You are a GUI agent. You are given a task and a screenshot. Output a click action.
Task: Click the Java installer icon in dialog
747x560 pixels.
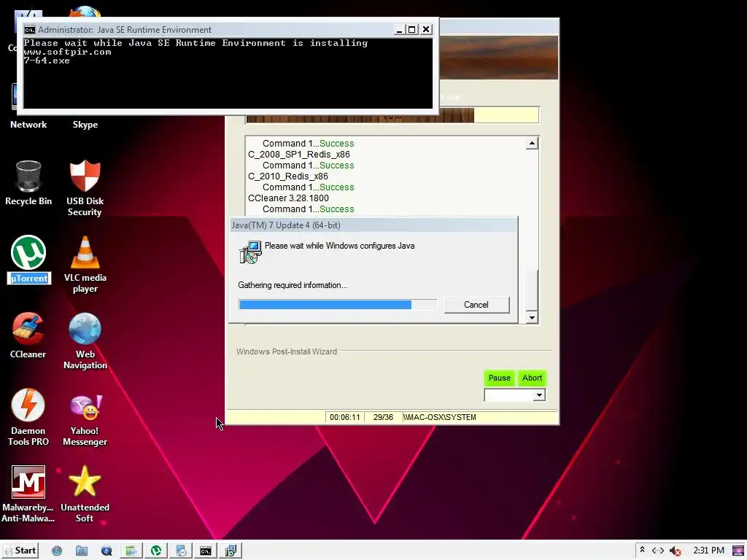tap(250, 252)
